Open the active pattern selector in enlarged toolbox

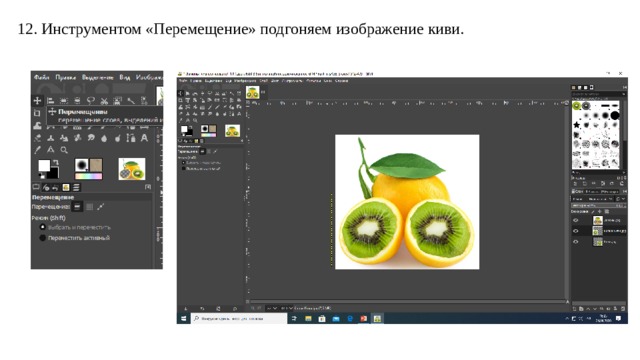click(96, 165)
